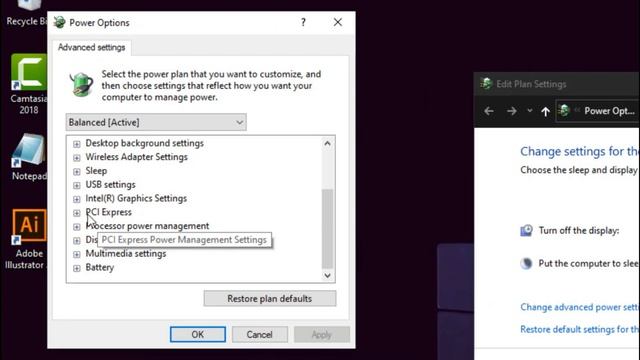Image resolution: width=640 pixels, height=360 pixels.
Task: Click the help question mark button
Action: [303, 22]
